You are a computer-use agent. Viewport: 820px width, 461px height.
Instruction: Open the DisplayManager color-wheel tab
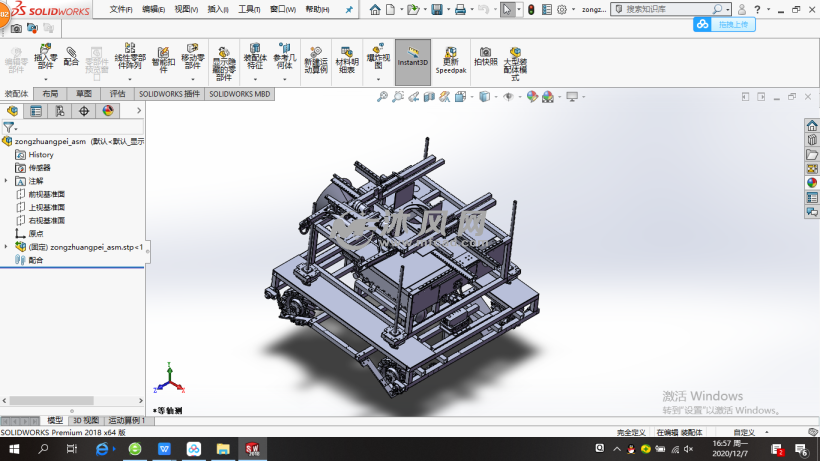coord(107,111)
